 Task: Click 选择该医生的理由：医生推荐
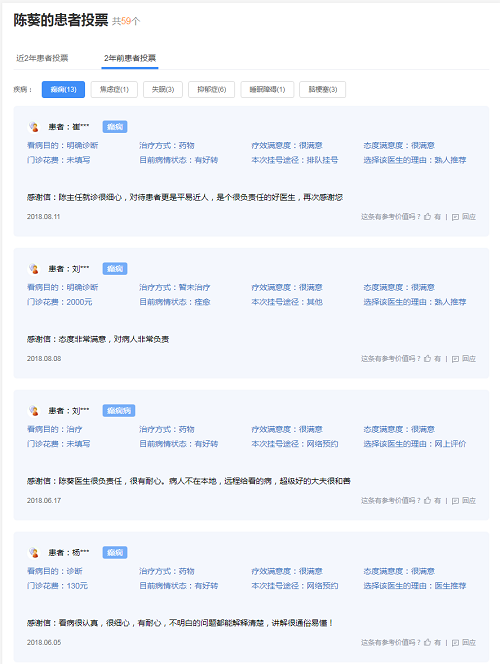[x=415, y=586]
